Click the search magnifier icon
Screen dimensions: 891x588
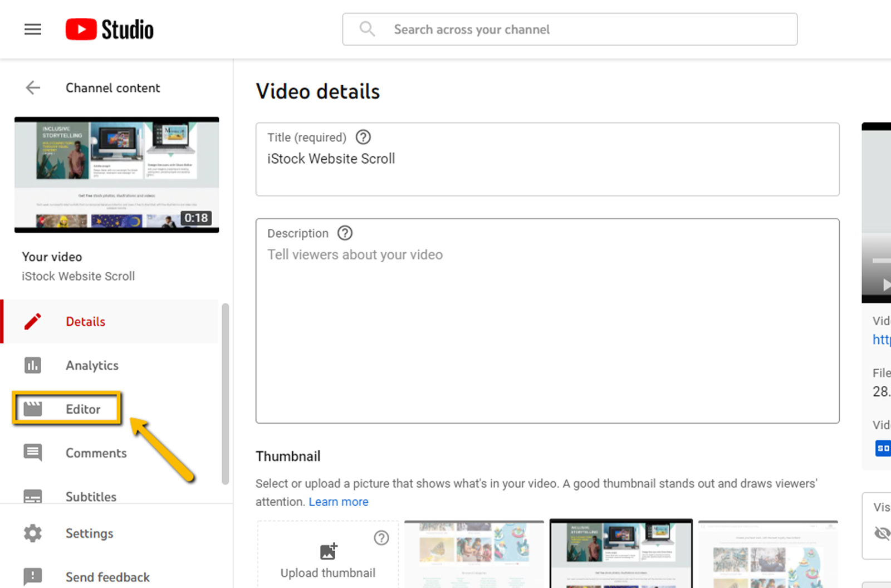coord(367,29)
